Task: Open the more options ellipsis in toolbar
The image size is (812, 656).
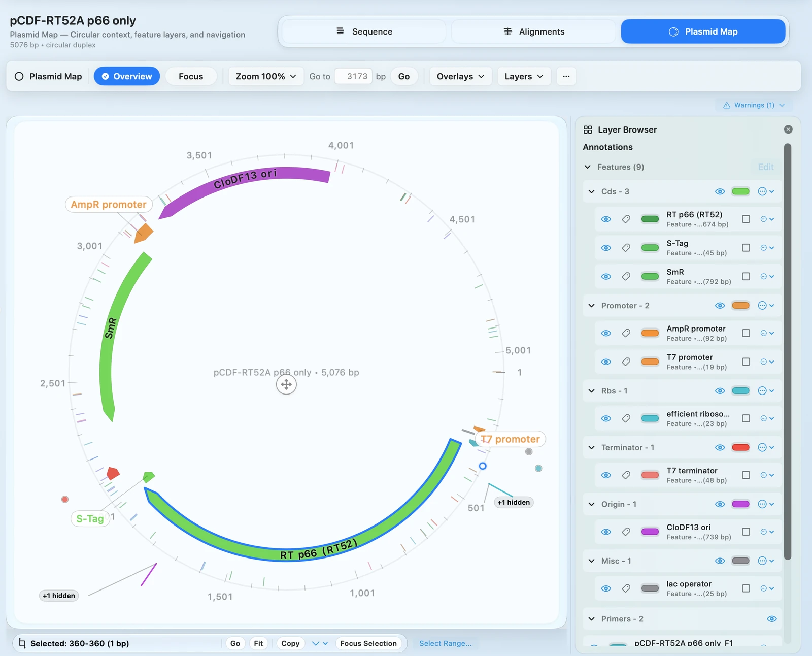Action: (x=566, y=76)
